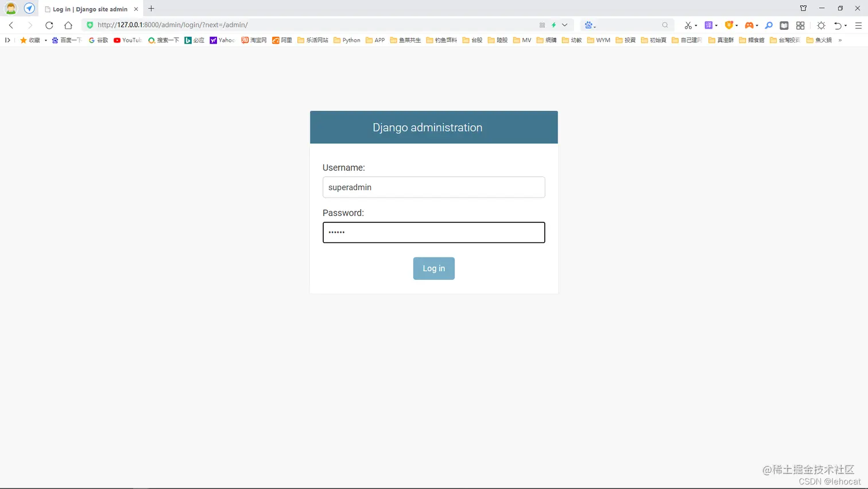
Task: Click the undo closed tab arrow
Action: 838,25
